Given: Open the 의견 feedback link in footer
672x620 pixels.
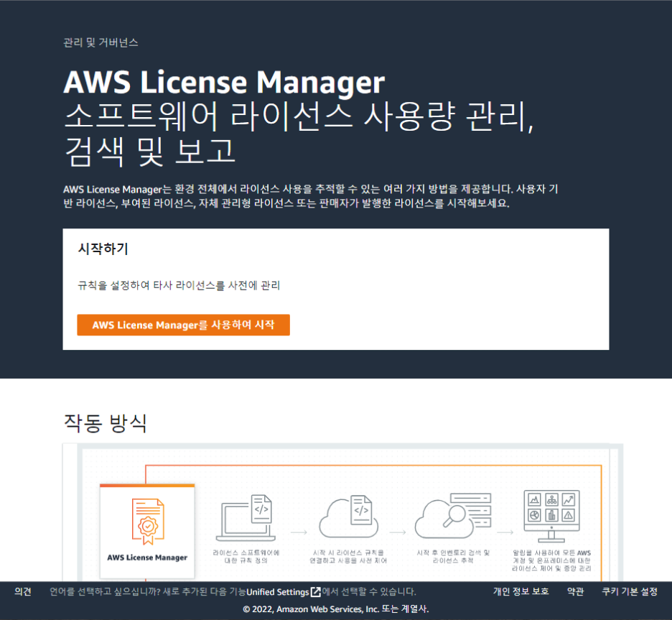Looking at the screenshot, I should click(23, 592).
